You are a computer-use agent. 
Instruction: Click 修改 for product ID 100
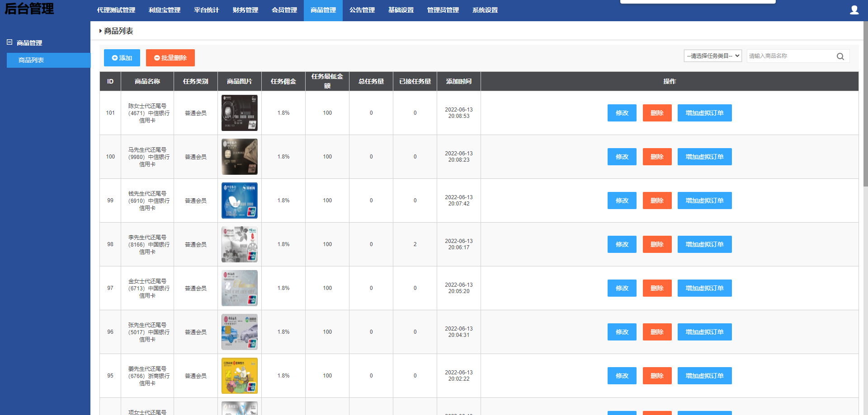pyautogui.click(x=622, y=157)
